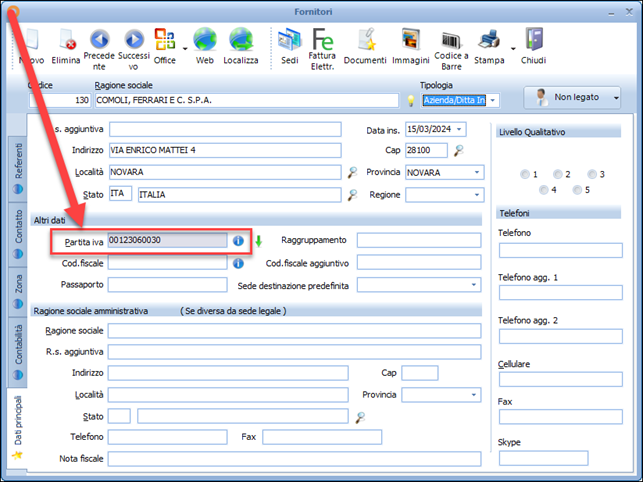This screenshot has height=482, width=643.
Task: Click the search icon beside administrative Stato
Action: coord(360,418)
